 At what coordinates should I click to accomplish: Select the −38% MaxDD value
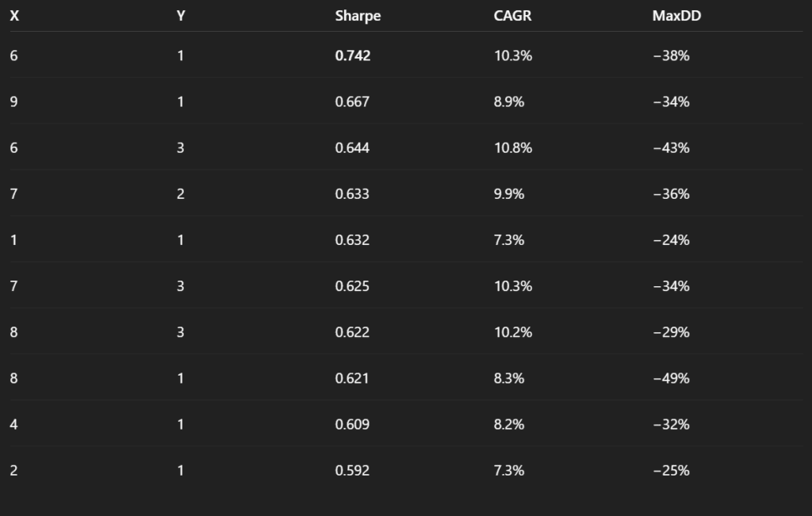click(x=671, y=56)
